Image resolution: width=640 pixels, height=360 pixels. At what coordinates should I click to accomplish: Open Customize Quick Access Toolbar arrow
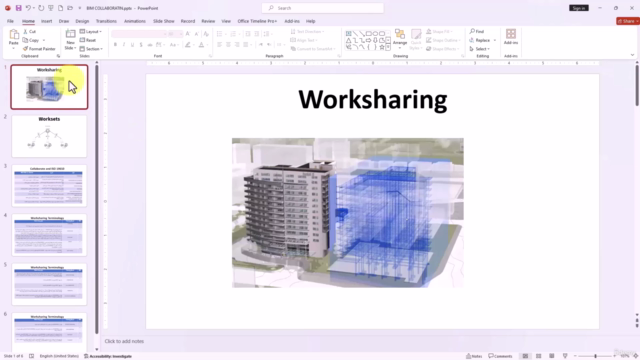80,8
